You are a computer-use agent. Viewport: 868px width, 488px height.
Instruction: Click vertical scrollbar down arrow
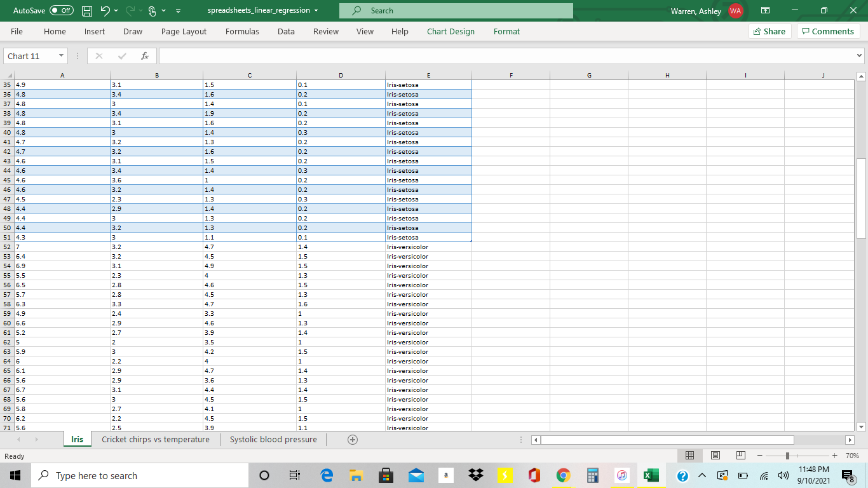(x=862, y=427)
